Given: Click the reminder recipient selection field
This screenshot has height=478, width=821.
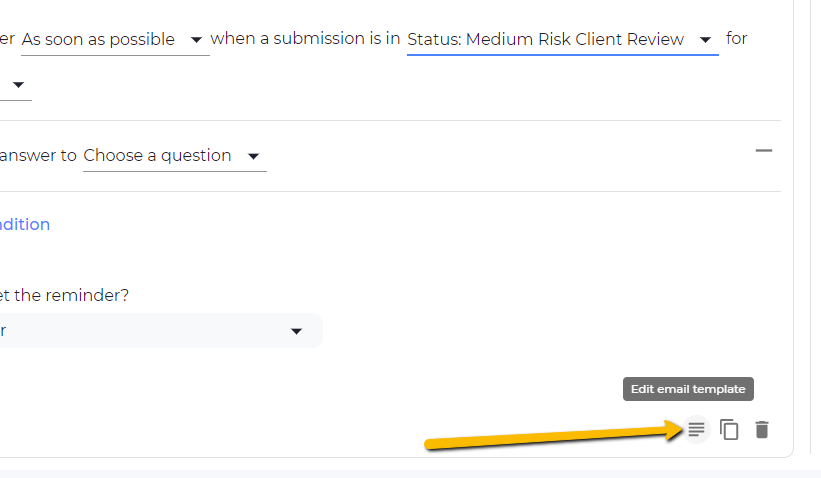Looking at the screenshot, I should click(x=150, y=331).
